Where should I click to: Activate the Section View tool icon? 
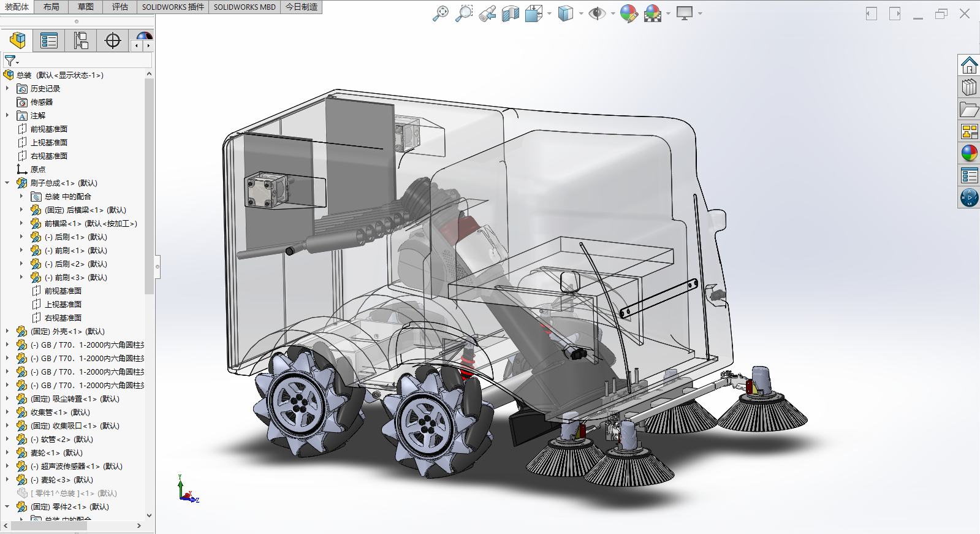(511, 13)
